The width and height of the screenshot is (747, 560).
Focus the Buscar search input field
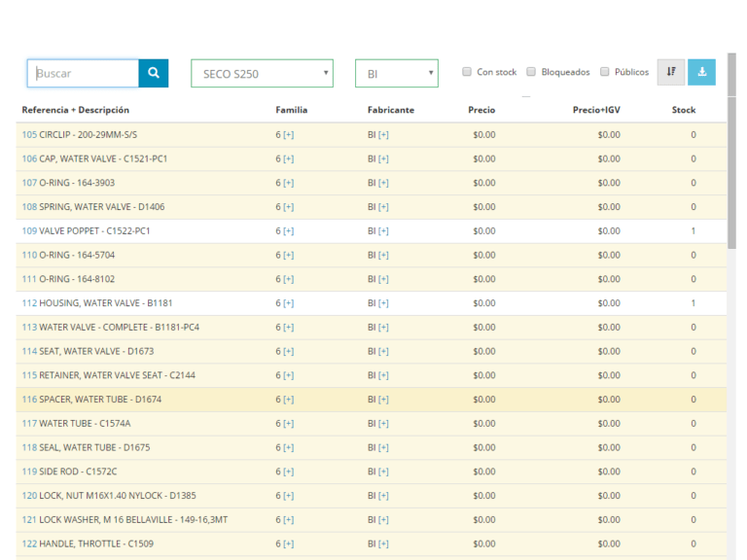click(x=85, y=73)
